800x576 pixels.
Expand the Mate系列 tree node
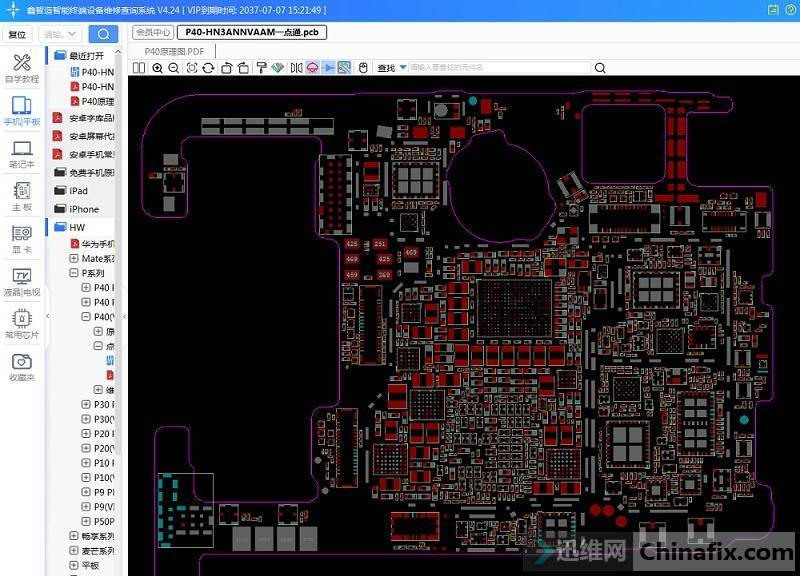coord(74,258)
